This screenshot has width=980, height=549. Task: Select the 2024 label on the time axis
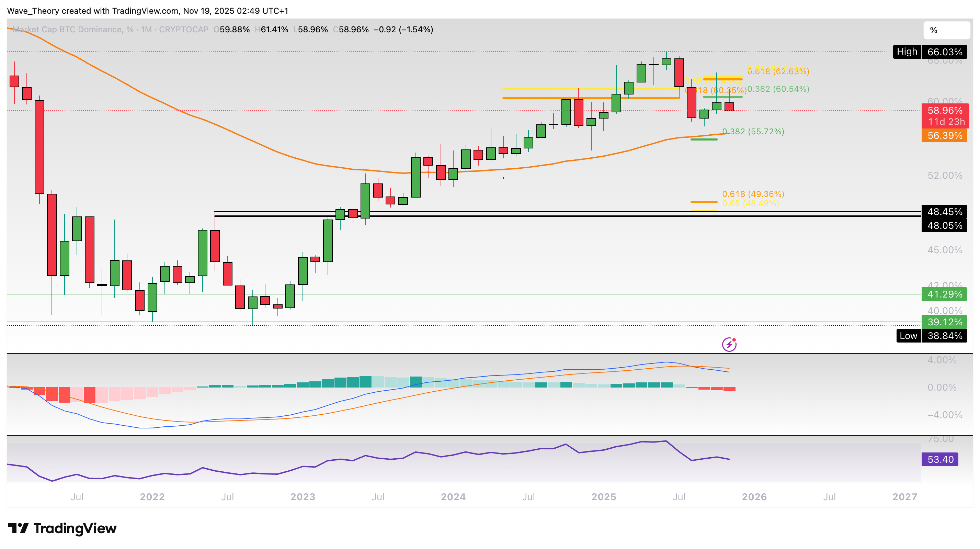pyautogui.click(x=453, y=497)
